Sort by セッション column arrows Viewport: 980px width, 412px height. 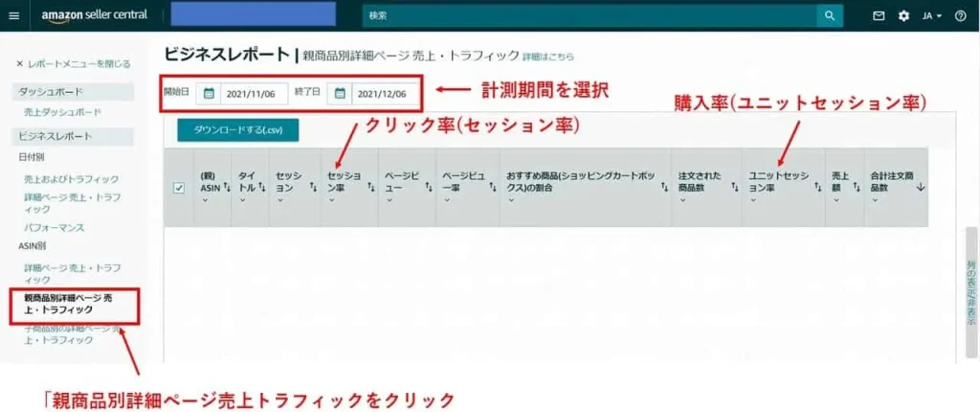pyautogui.click(x=313, y=187)
